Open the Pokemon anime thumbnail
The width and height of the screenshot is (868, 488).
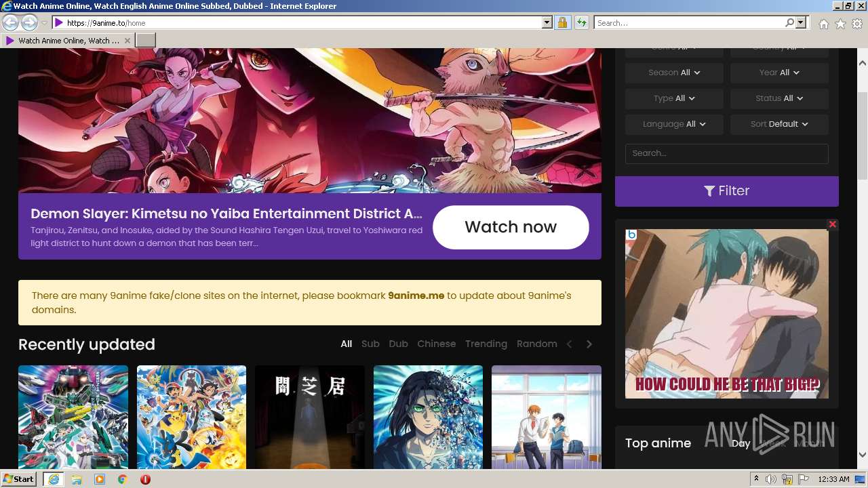pos(191,417)
